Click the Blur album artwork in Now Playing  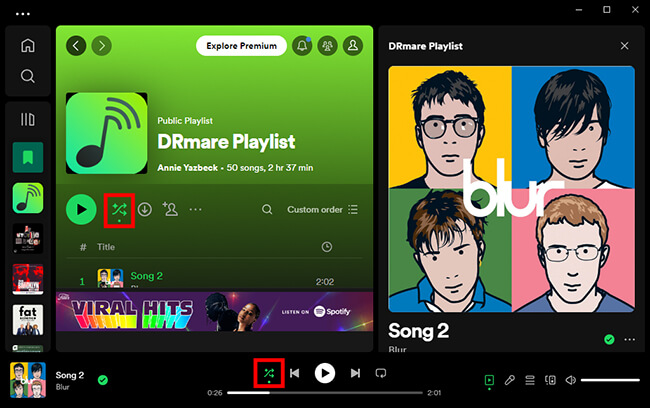coord(512,189)
